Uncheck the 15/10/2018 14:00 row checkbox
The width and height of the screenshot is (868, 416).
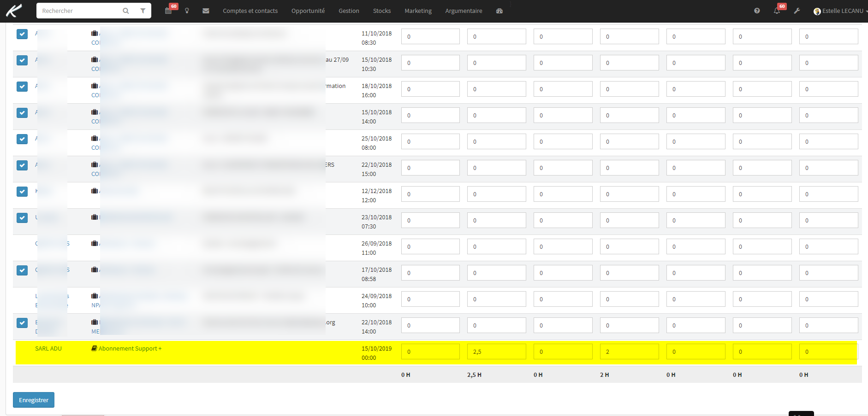click(22, 113)
